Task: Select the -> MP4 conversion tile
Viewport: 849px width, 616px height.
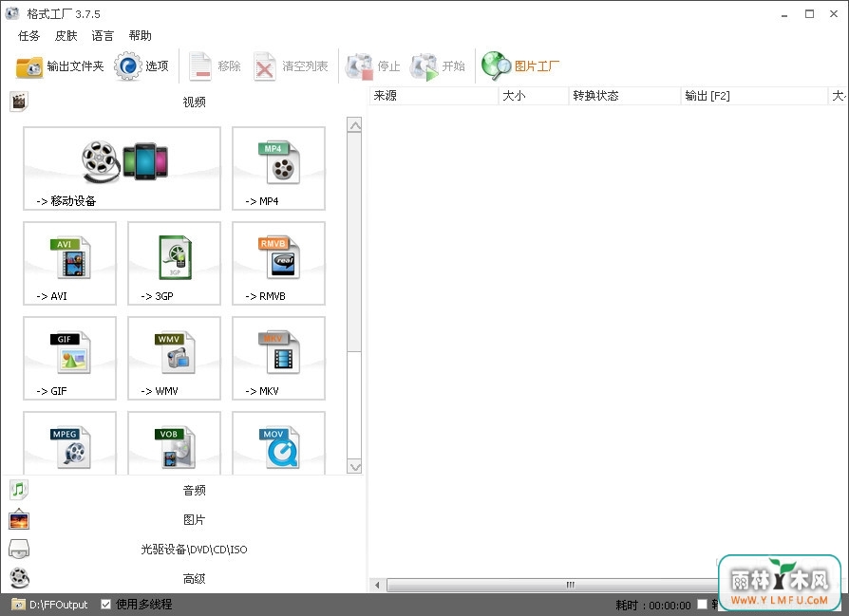Action: pyautogui.click(x=279, y=168)
